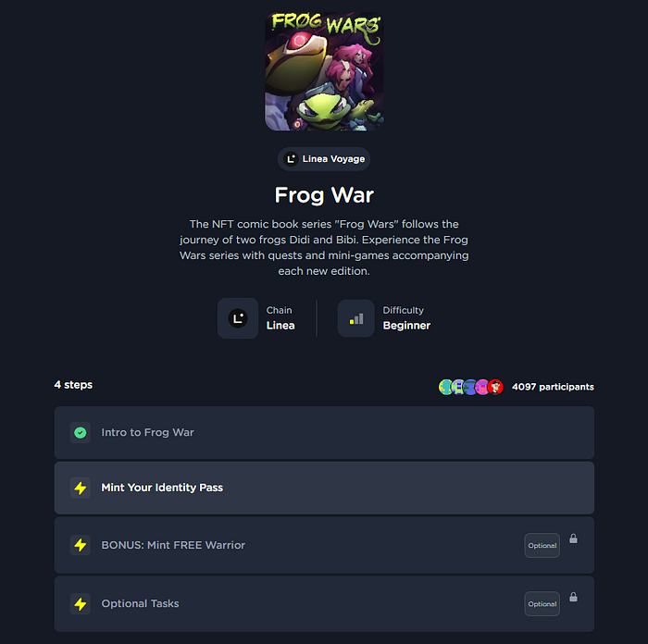Click Optional badge on BONUS Warrior step
The height and width of the screenshot is (644, 648).
pyautogui.click(x=542, y=546)
